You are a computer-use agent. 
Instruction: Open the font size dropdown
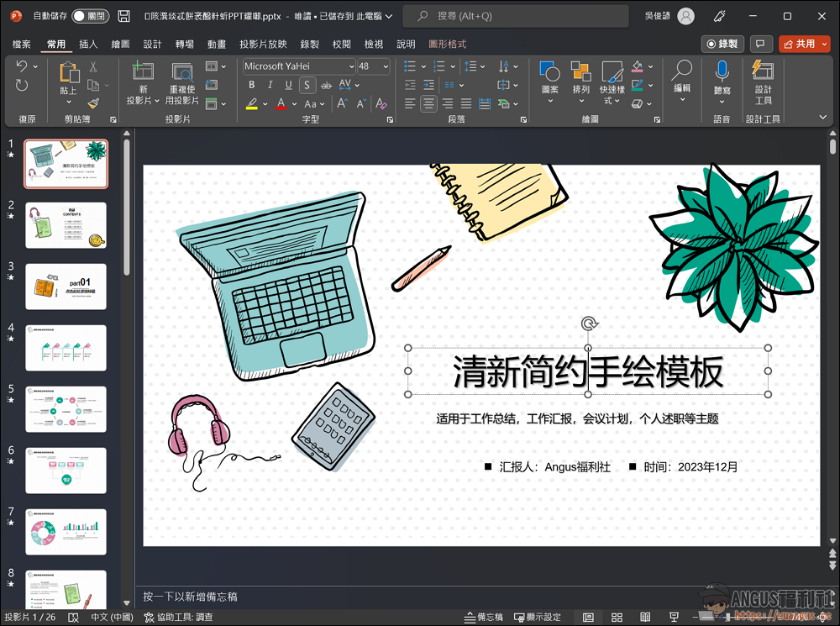386,66
